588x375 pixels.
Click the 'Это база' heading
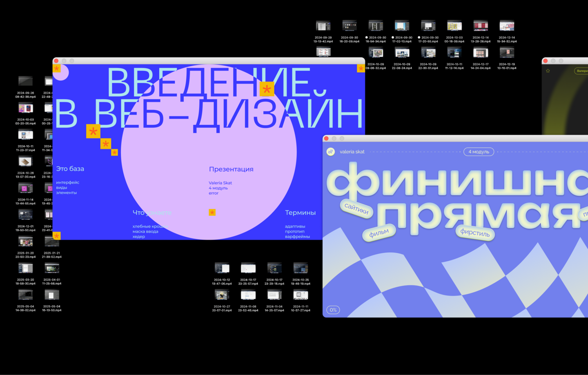point(70,169)
